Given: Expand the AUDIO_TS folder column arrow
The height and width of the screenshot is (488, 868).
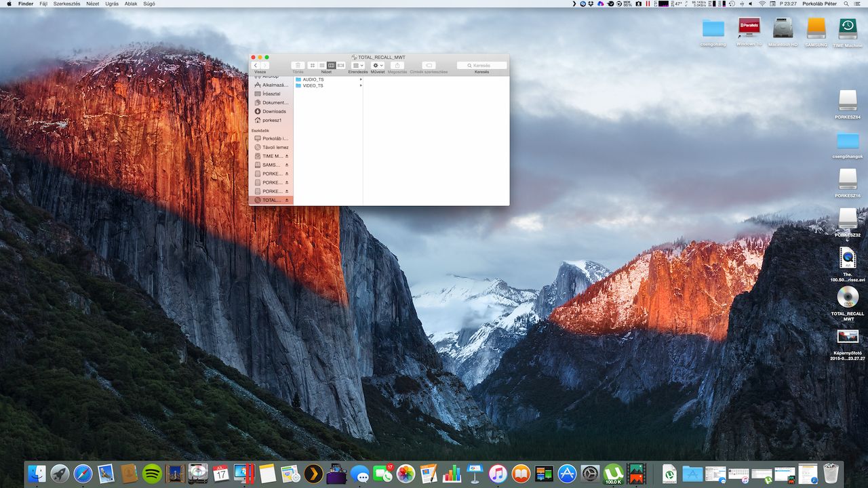Looking at the screenshot, I should coord(361,79).
